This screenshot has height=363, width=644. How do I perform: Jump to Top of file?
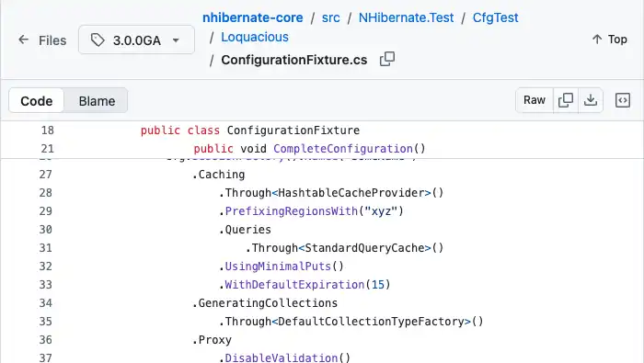point(609,40)
